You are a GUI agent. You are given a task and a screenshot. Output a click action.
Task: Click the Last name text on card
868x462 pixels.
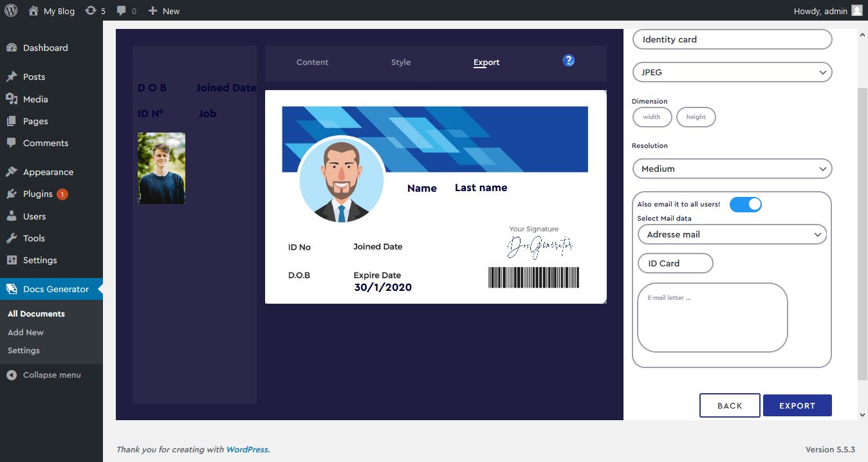(481, 188)
